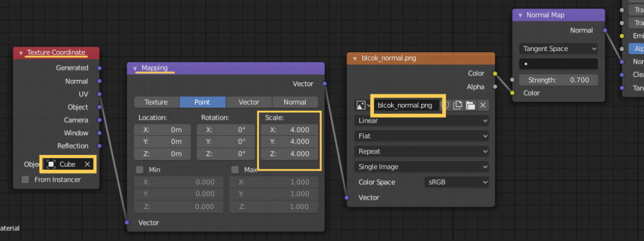The width and height of the screenshot is (644, 241).
Task: Click the Normal Map Normal output socket
Action: (604, 30)
